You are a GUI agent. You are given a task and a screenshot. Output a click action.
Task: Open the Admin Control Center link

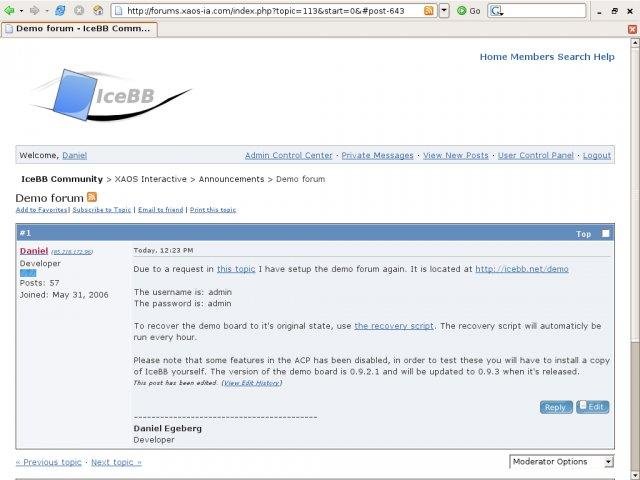pos(289,156)
